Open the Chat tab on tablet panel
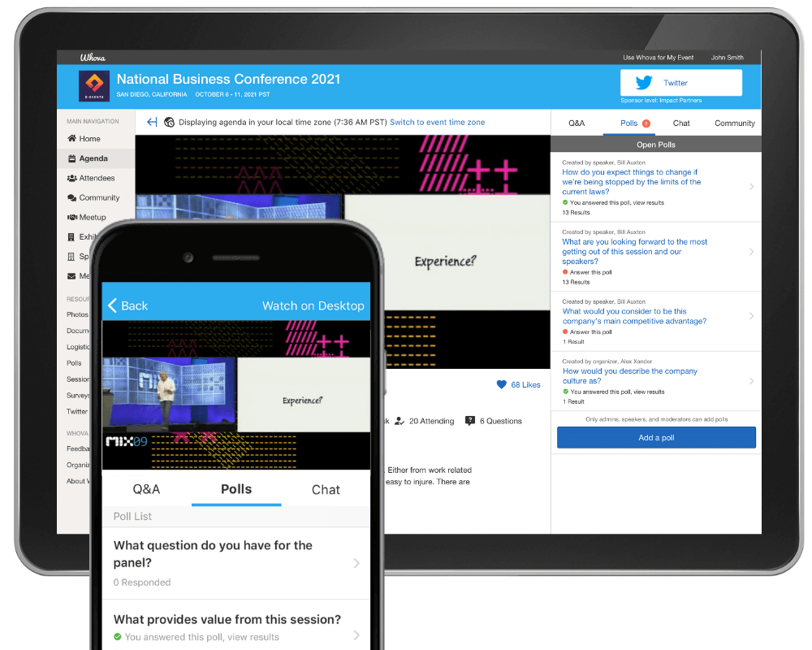Viewport: 812px width, 650px height. 681,123
